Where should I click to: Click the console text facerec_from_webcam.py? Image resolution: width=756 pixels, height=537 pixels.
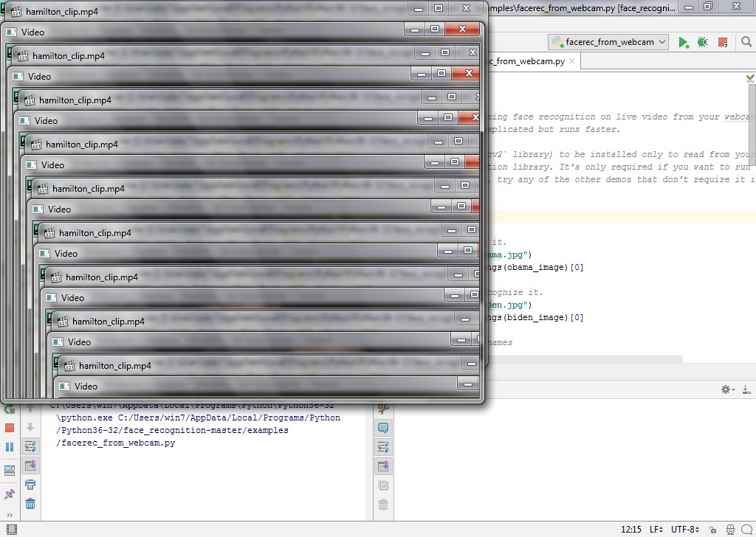(116, 443)
